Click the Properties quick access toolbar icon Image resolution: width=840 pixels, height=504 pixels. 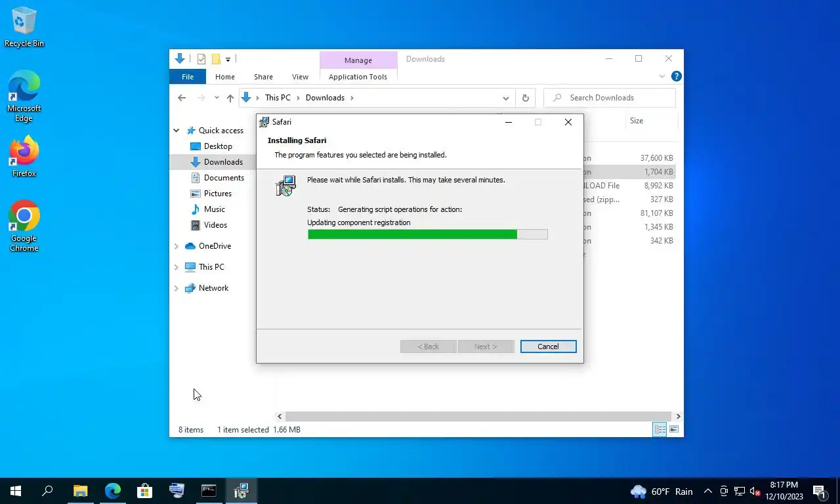coord(201,59)
